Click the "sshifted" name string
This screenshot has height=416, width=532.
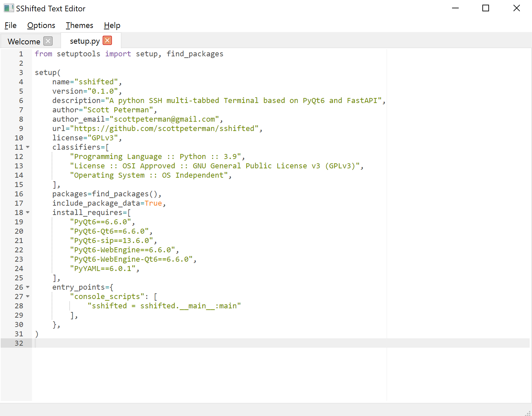pyautogui.click(x=96, y=82)
